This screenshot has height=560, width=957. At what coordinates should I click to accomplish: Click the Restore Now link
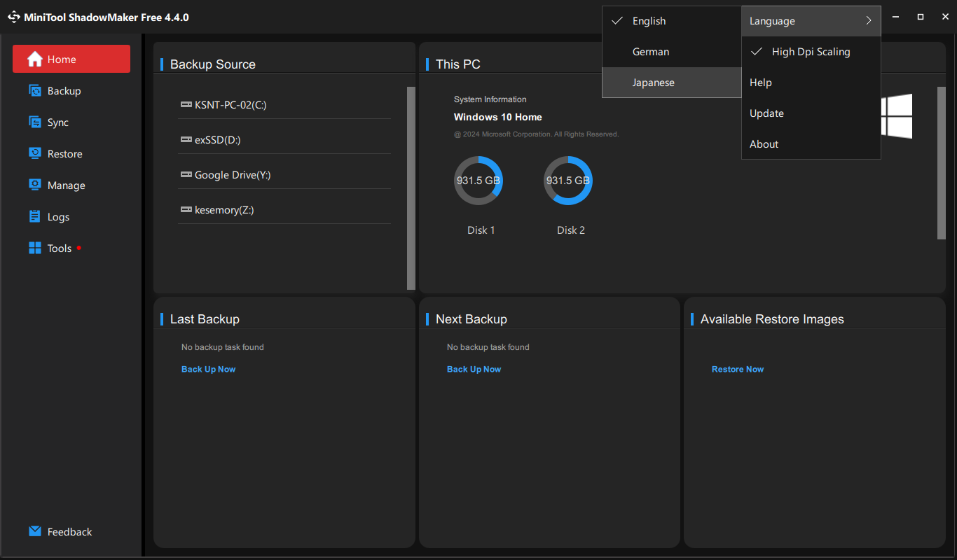[738, 370]
